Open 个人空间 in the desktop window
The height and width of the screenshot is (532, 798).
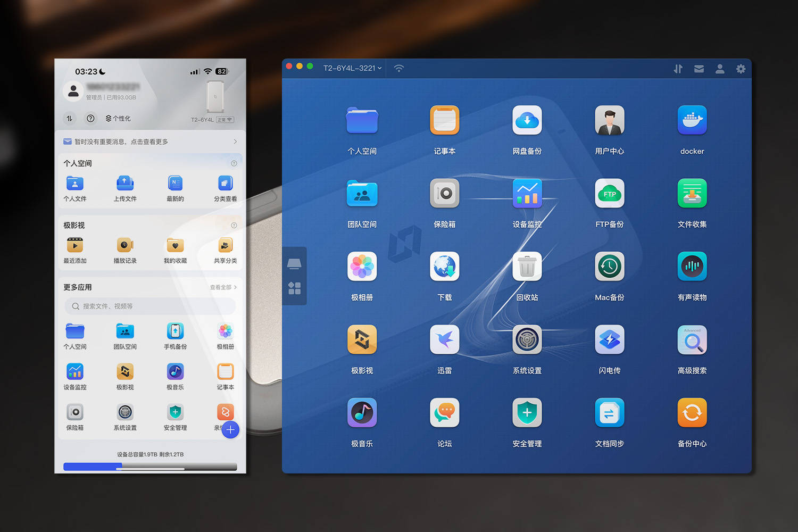(x=362, y=120)
